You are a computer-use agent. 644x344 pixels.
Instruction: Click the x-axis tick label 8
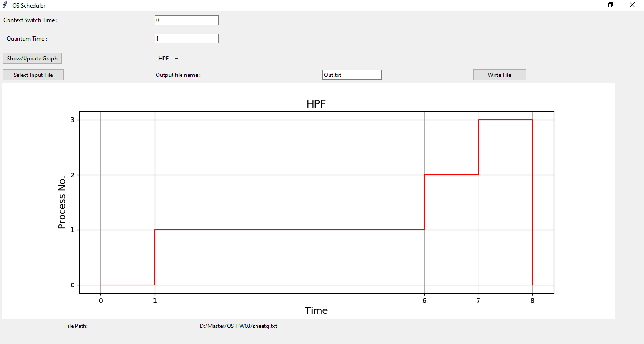tap(532, 301)
